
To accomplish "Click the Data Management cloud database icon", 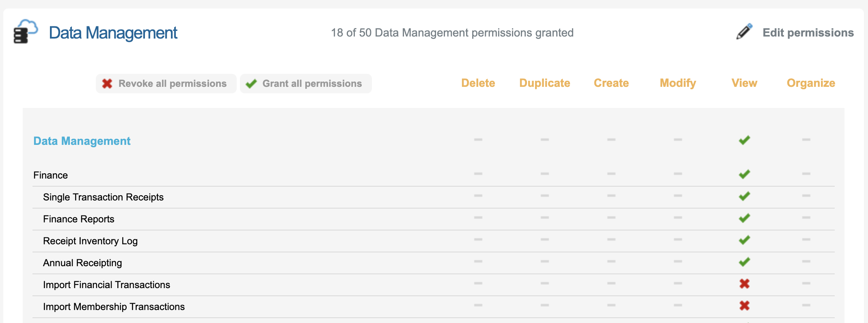I will point(25,32).
